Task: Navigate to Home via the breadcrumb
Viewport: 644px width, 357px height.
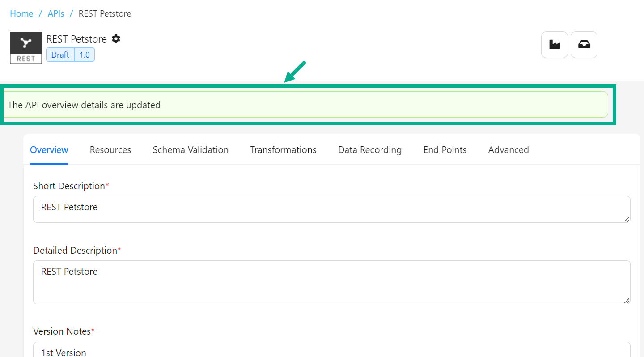Action: (21, 13)
